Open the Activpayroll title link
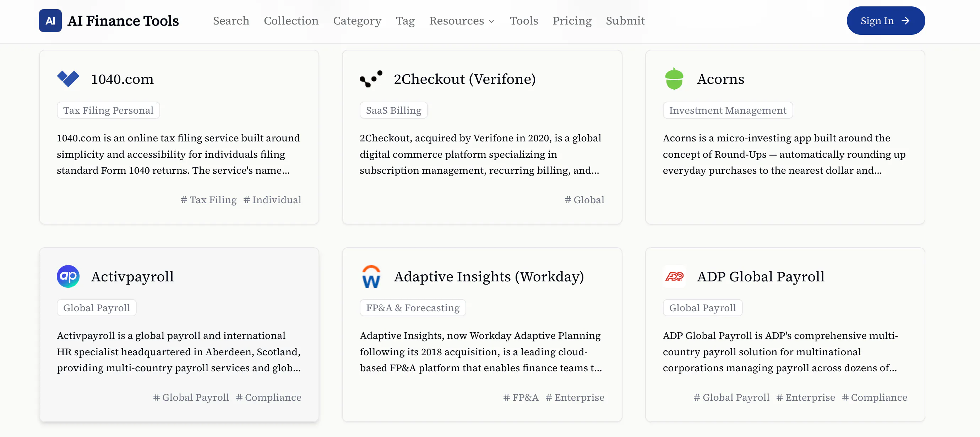Screen dimensions: 980x437 (x=132, y=277)
